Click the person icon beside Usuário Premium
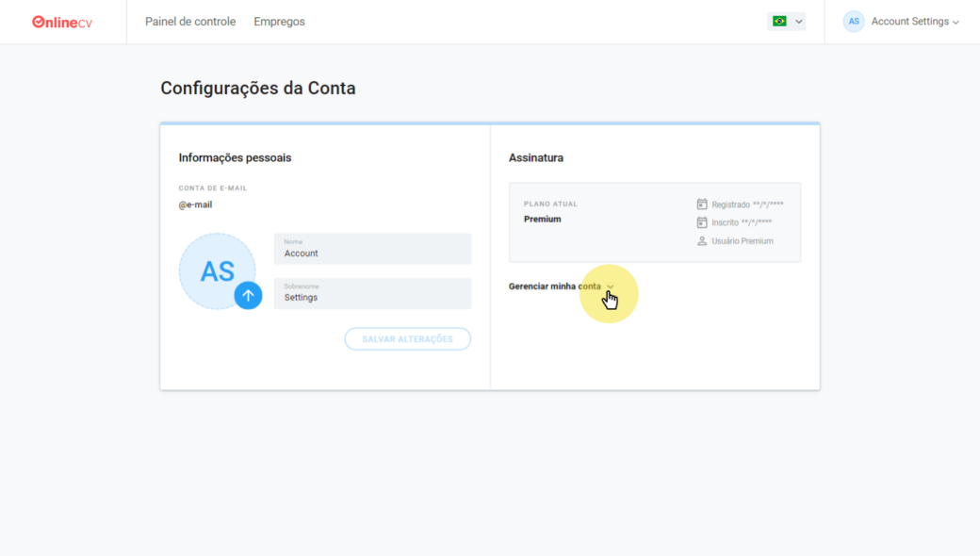The height and width of the screenshot is (556, 980). [x=702, y=241]
